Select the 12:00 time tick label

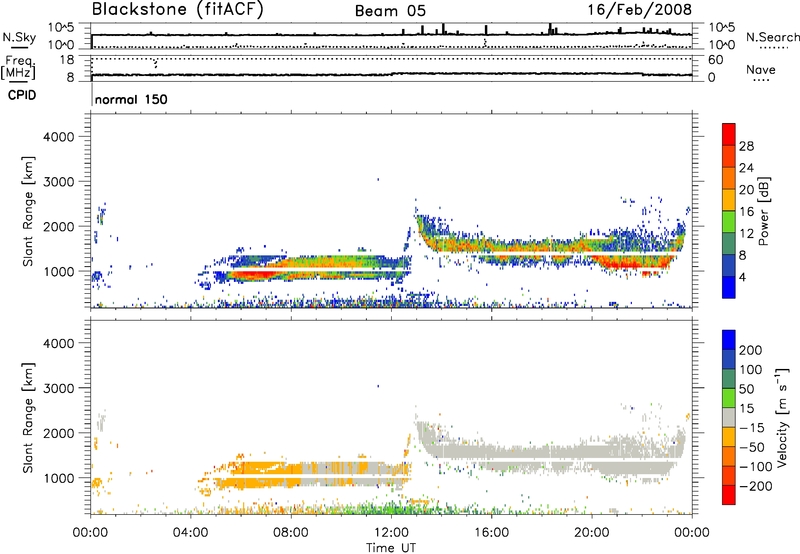click(x=391, y=533)
